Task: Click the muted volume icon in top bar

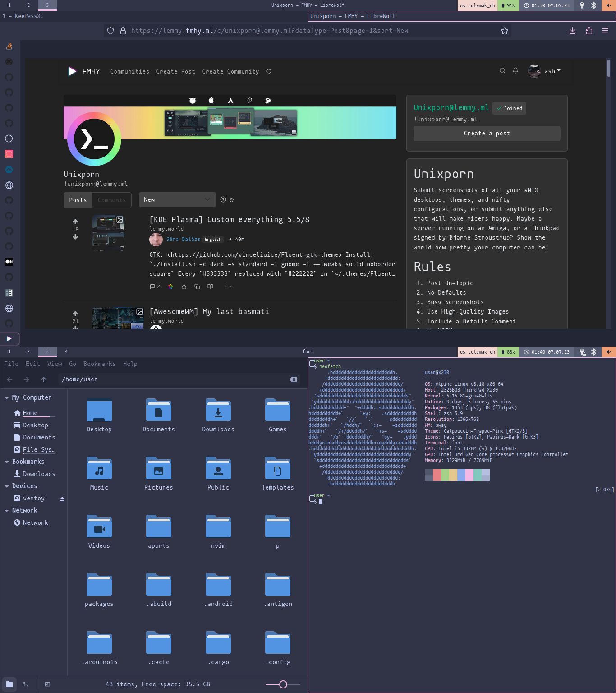Action: 609,5
